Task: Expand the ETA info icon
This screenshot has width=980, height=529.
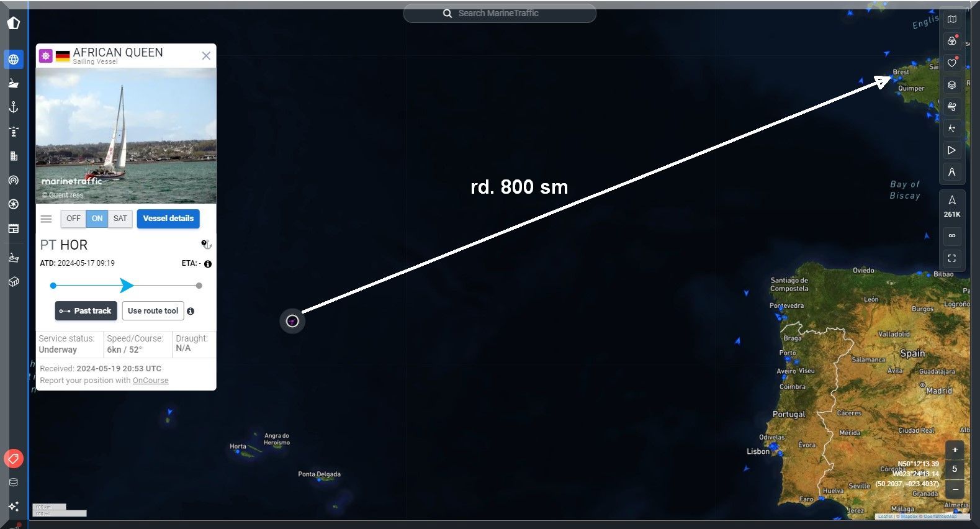Action: (x=208, y=264)
